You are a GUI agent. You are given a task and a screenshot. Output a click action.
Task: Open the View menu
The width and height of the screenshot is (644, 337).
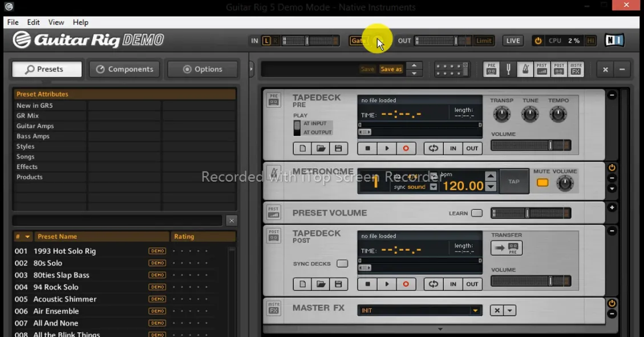(56, 22)
